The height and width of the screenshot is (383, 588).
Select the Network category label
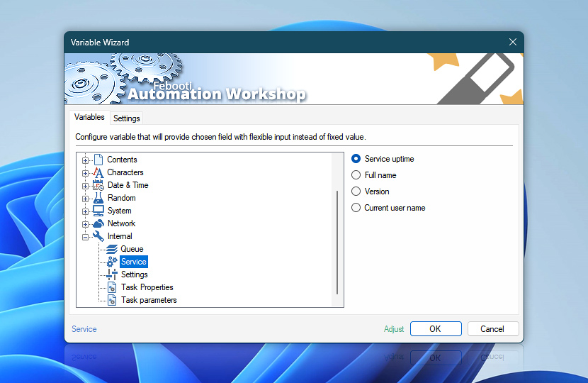pos(122,223)
